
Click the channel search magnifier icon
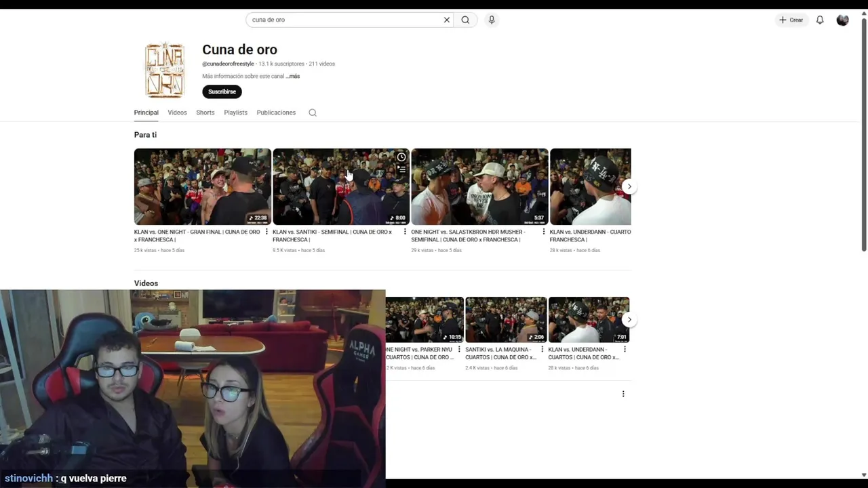pos(313,113)
